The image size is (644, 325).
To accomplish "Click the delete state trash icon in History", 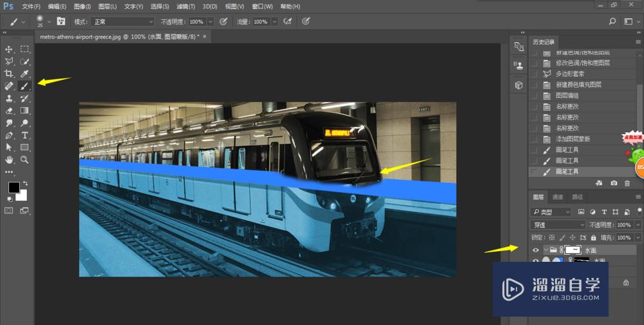I will 627,184.
